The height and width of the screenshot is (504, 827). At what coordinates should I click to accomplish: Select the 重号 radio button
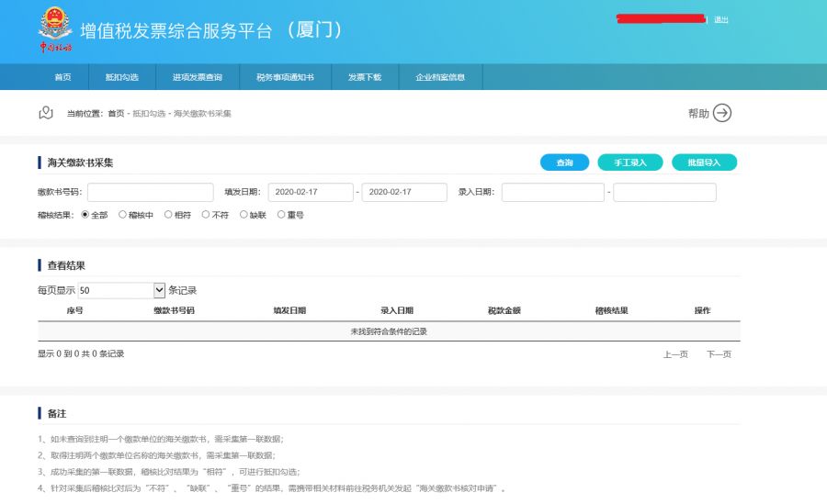(281, 215)
